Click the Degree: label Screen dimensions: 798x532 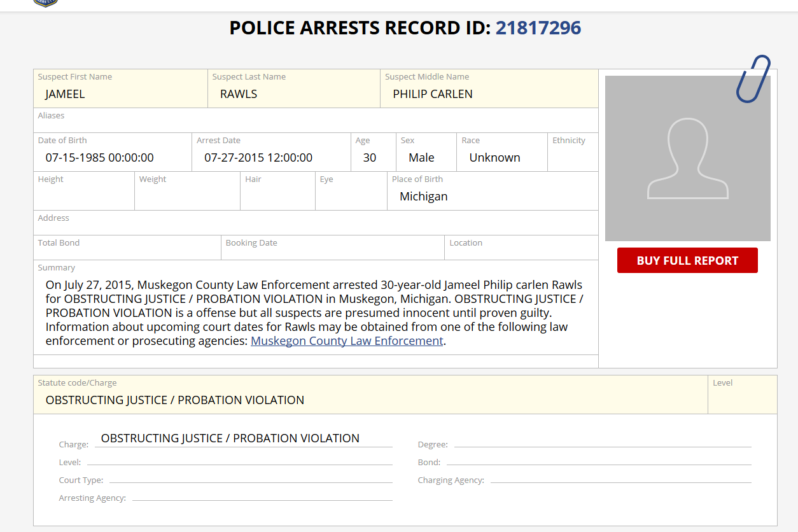pyautogui.click(x=433, y=444)
